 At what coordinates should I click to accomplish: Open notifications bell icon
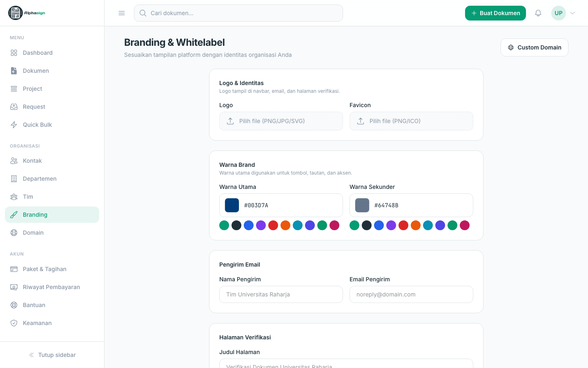538,13
